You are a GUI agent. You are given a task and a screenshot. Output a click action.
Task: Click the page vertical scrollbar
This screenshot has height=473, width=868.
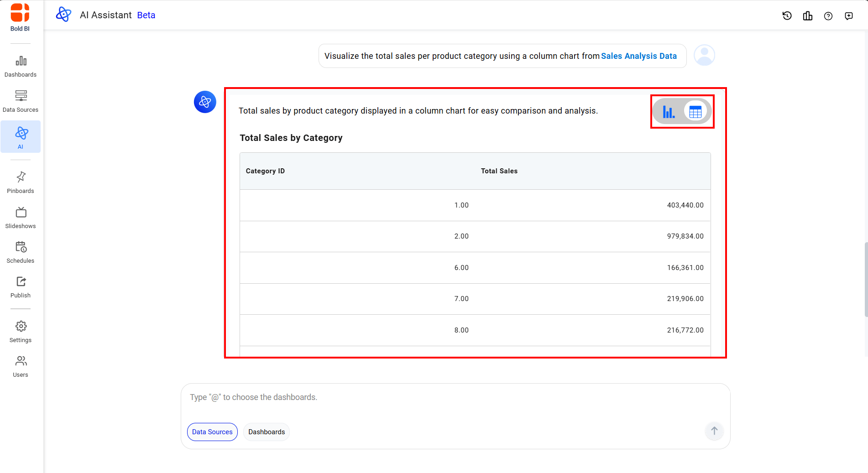866,279
